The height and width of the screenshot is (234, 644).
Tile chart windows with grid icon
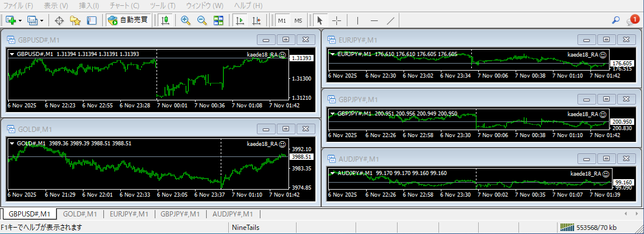[218, 20]
